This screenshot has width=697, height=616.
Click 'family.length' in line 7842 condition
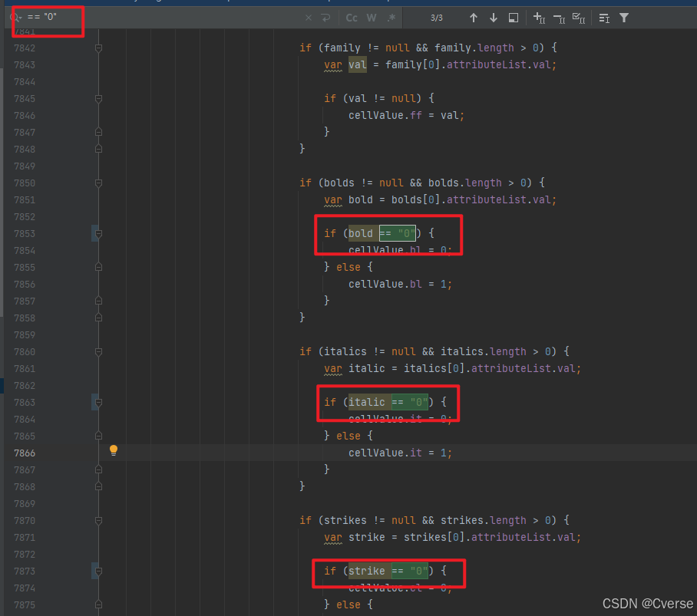pos(474,48)
